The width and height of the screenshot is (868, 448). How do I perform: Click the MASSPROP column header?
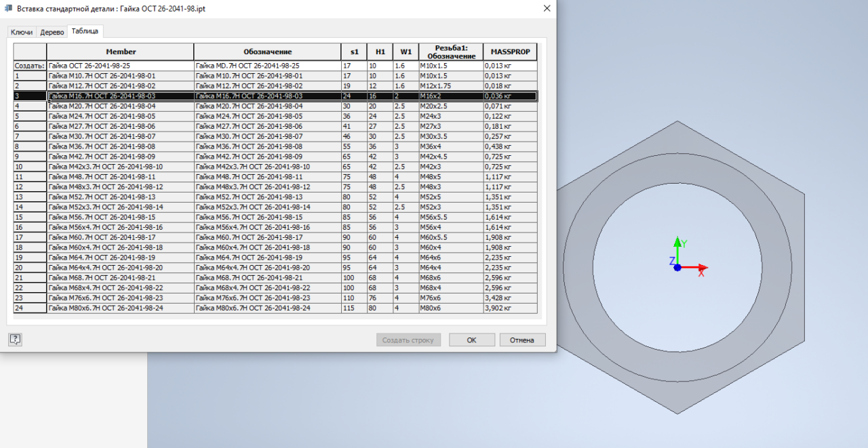click(510, 52)
